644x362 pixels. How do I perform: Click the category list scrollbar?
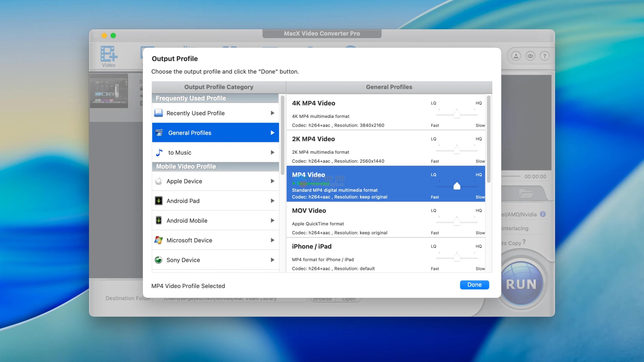(283, 135)
